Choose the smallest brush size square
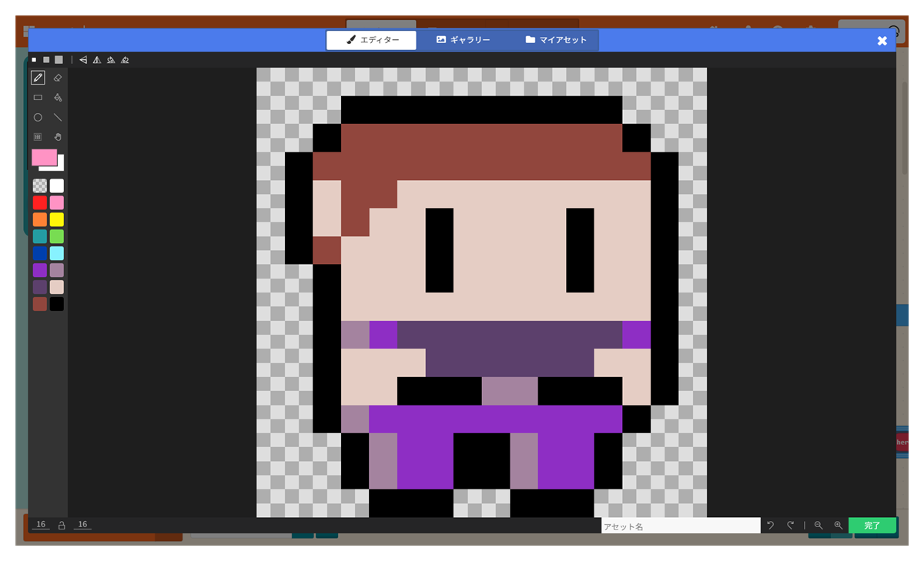This screenshot has width=924, height=561. point(34,59)
